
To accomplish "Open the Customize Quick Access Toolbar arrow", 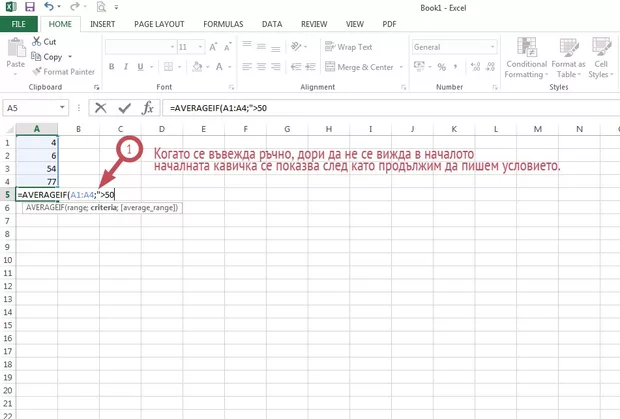I will pyautogui.click(x=116, y=7).
